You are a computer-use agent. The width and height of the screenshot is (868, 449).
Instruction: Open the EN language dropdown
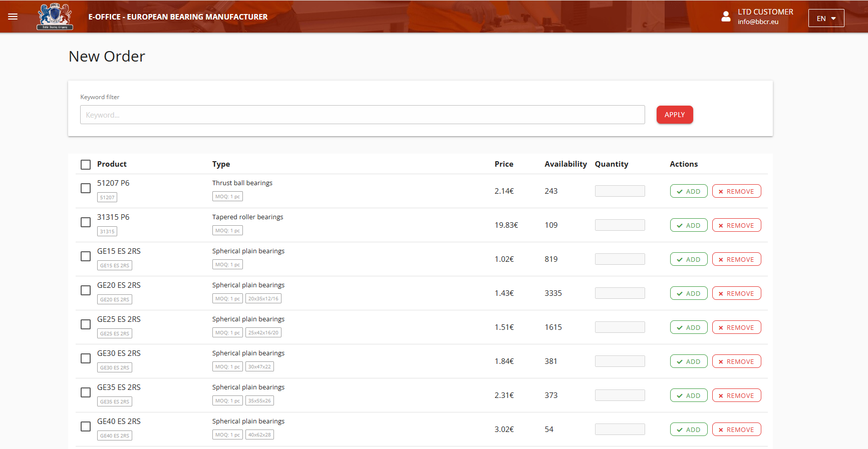826,19
